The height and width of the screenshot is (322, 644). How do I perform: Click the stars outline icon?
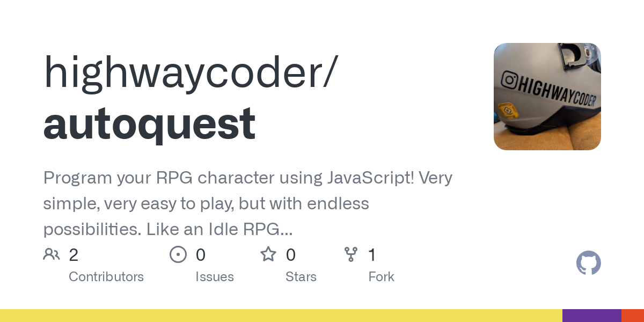point(268,254)
